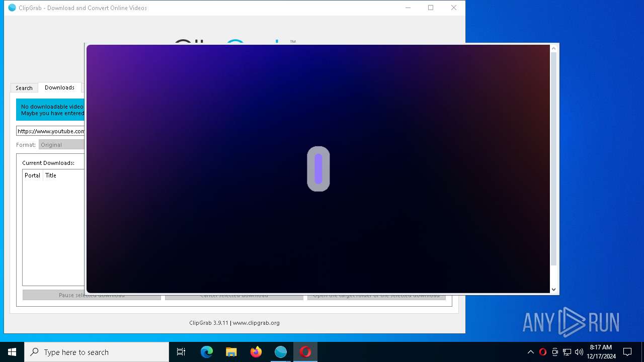This screenshot has height=362, width=644.
Task: Select the Opera taskbar icon
Action: (305, 352)
